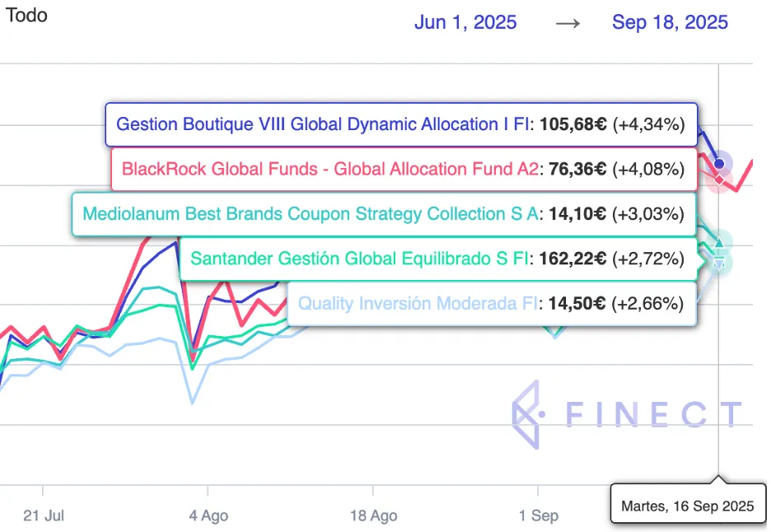
Task: Open the Jun 1, 2025 start date picker
Action: pos(465,22)
